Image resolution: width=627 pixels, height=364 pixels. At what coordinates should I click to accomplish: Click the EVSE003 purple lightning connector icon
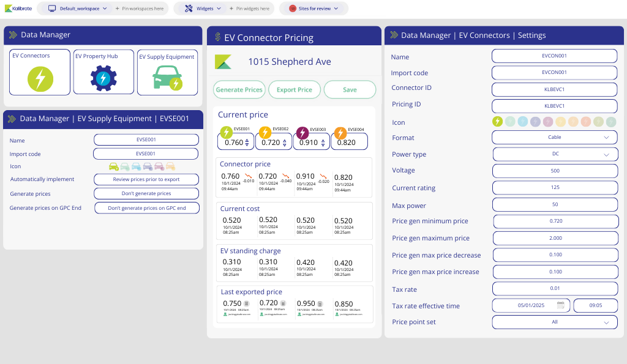click(x=302, y=133)
